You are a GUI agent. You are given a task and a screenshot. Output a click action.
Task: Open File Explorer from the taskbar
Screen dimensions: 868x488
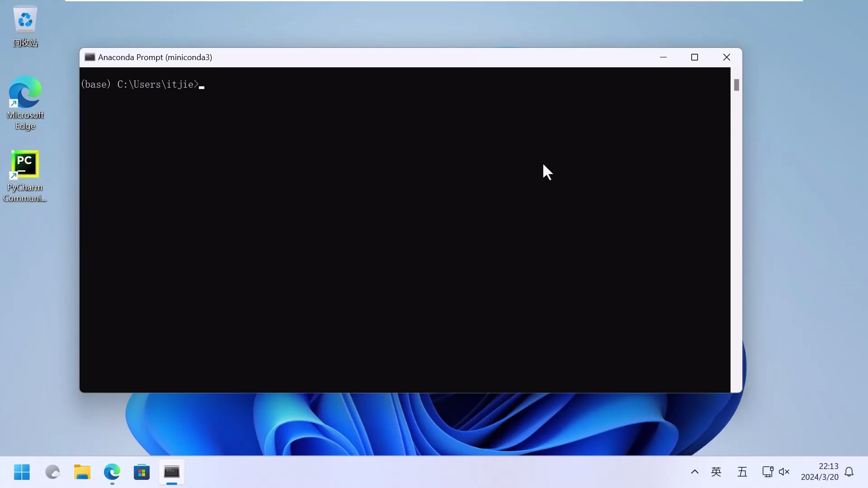[82, 472]
